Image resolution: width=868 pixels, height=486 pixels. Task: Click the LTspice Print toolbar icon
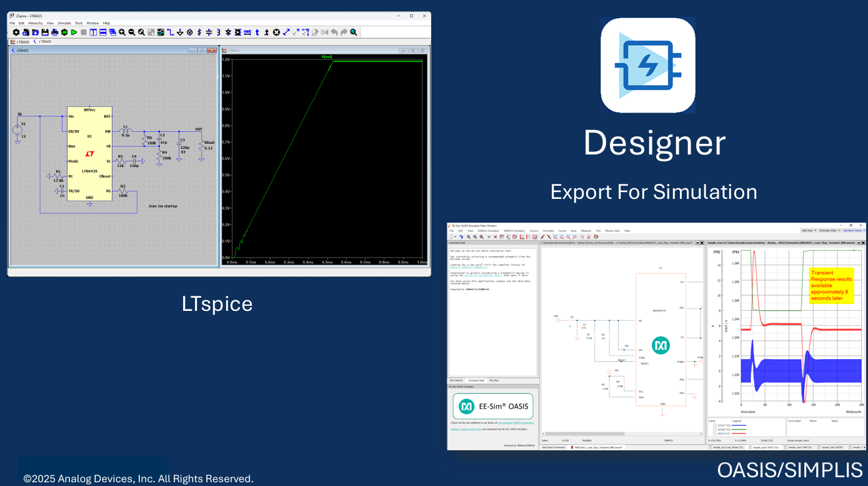pos(54,32)
